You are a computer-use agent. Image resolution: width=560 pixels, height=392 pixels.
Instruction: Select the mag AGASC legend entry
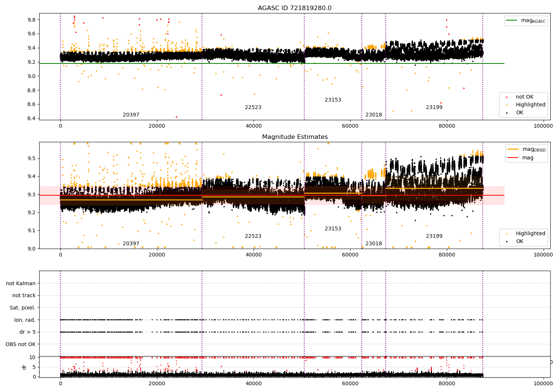[x=526, y=21]
